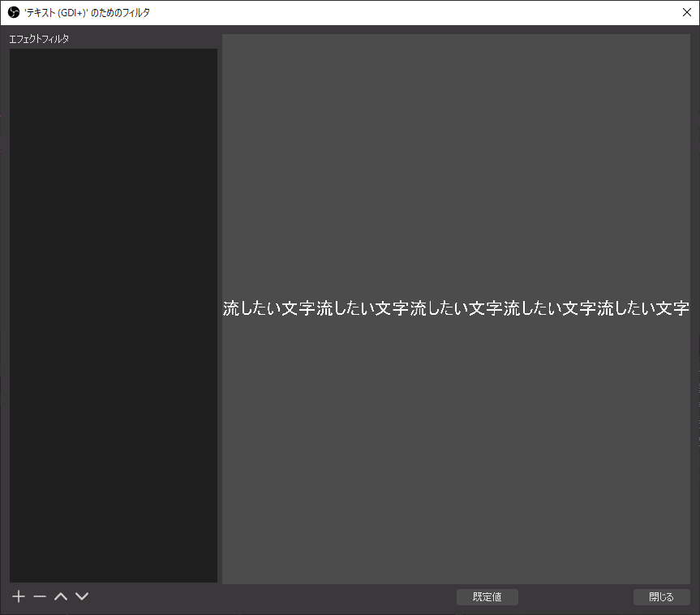
Task: Move filter up with up-arrow icon
Action: tap(61, 596)
